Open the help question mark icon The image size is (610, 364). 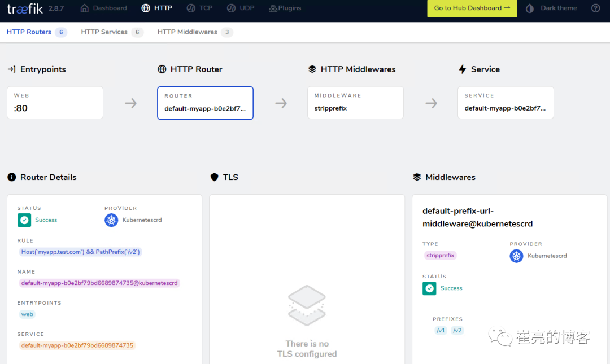[596, 8]
